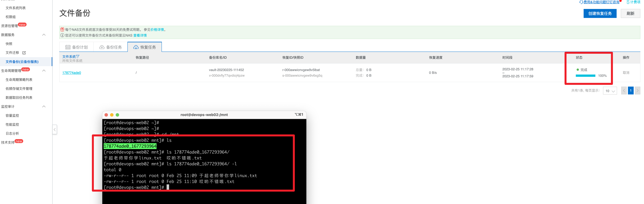
Task: Click the 刷新 refresh button
Action: 630,14
